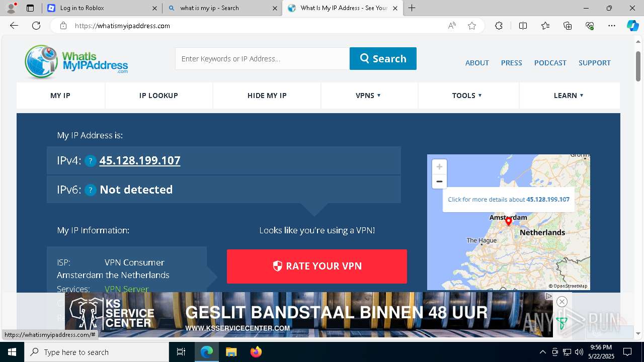This screenshot has width=644, height=362.
Task: Launch Firefox from the taskbar
Action: (256, 352)
